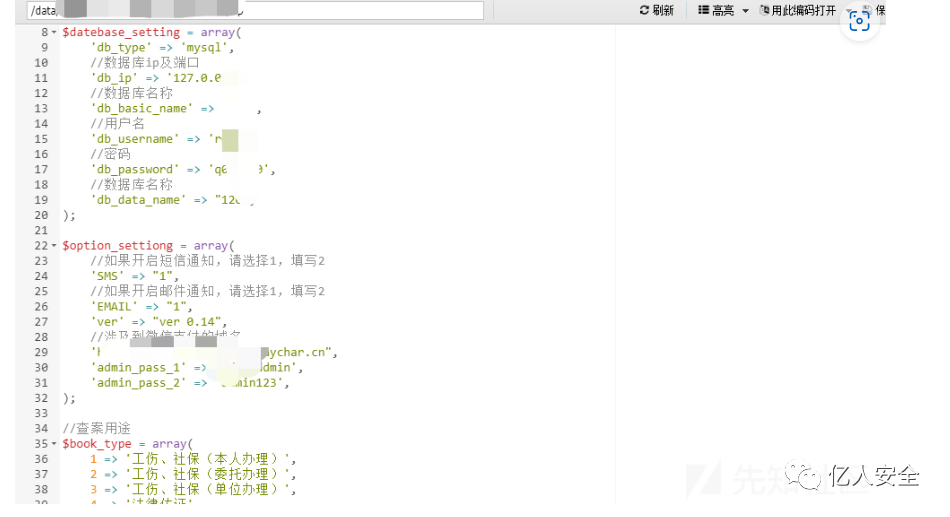This screenshot has width=950, height=517.
Task: Click the comment //查案用途
Action: tap(97, 429)
